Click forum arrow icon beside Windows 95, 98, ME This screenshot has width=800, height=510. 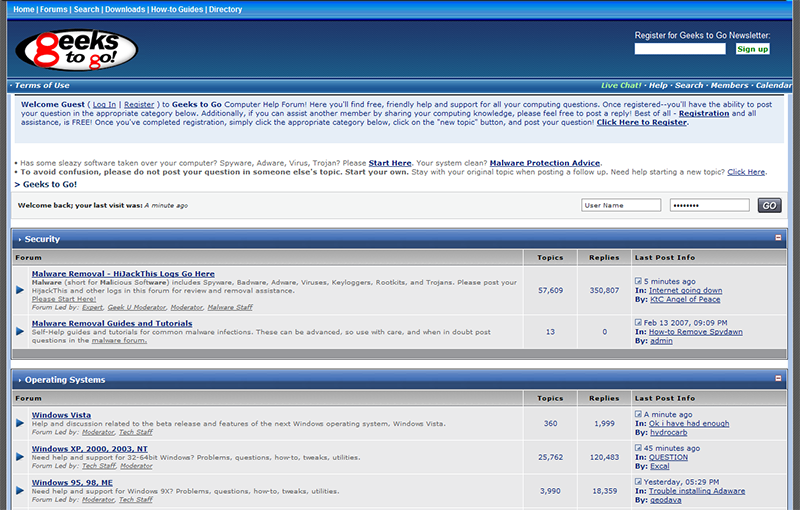pos(20,490)
